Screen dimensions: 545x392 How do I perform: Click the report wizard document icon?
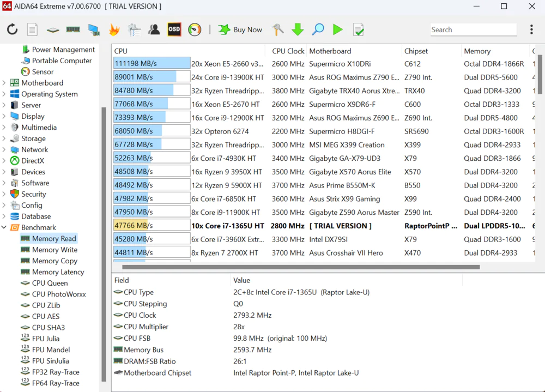pyautogui.click(x=134, y=29)
